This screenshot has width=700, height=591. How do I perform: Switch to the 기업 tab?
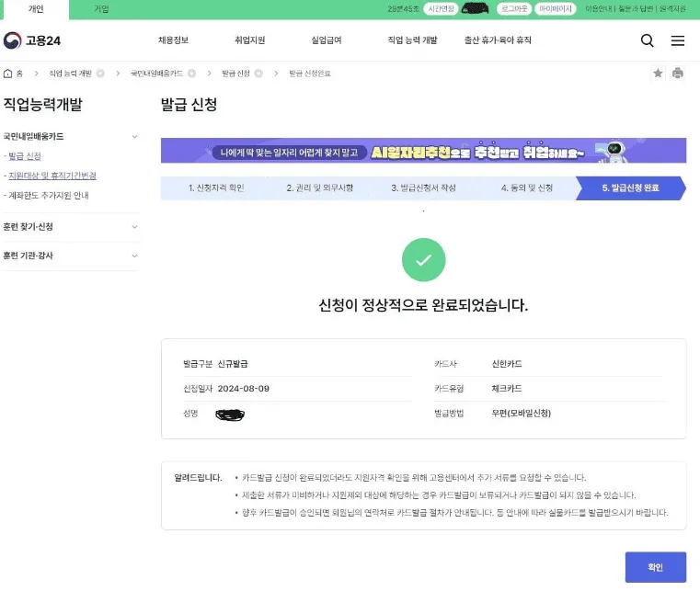101,9
